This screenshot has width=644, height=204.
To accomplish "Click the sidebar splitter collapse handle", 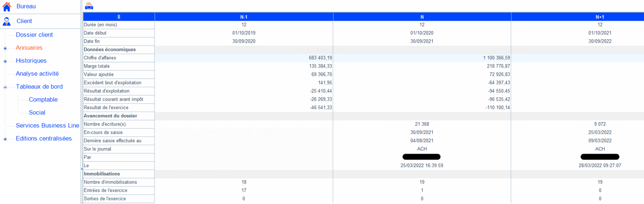I will click(81, 169).
